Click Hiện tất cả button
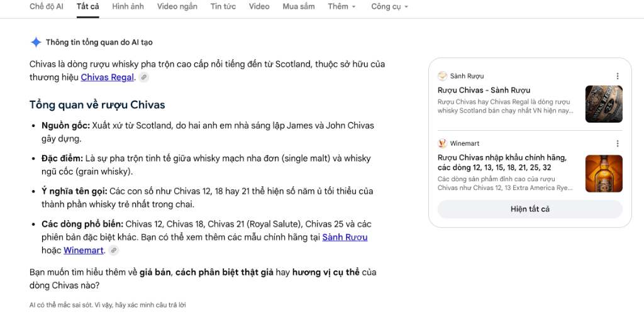644x317 pixels. point(530,209)
